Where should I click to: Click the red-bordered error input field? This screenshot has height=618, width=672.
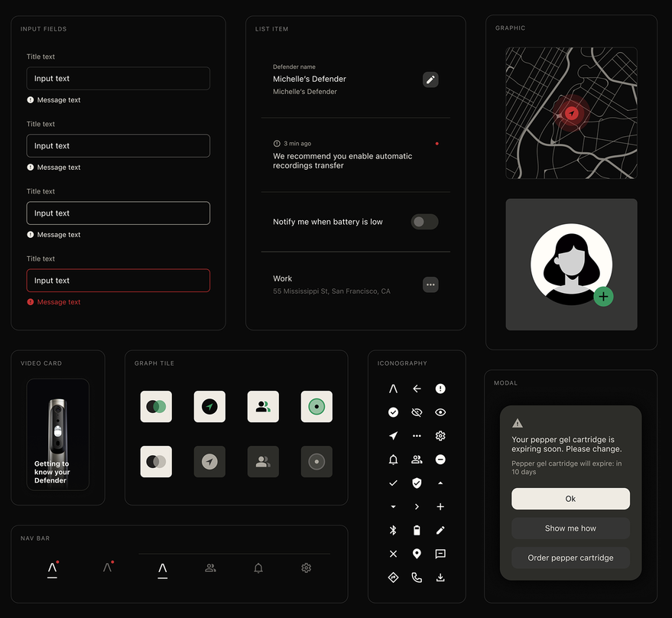118,281
